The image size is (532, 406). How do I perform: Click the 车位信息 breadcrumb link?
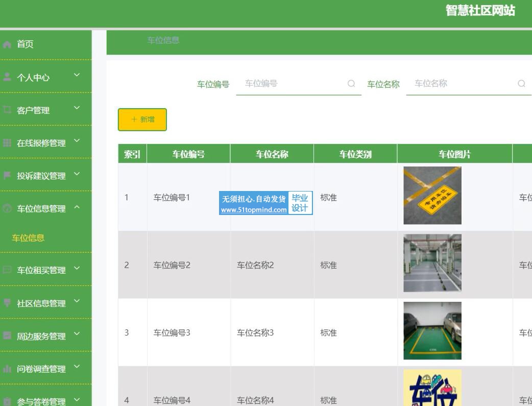tap(163, 40)
